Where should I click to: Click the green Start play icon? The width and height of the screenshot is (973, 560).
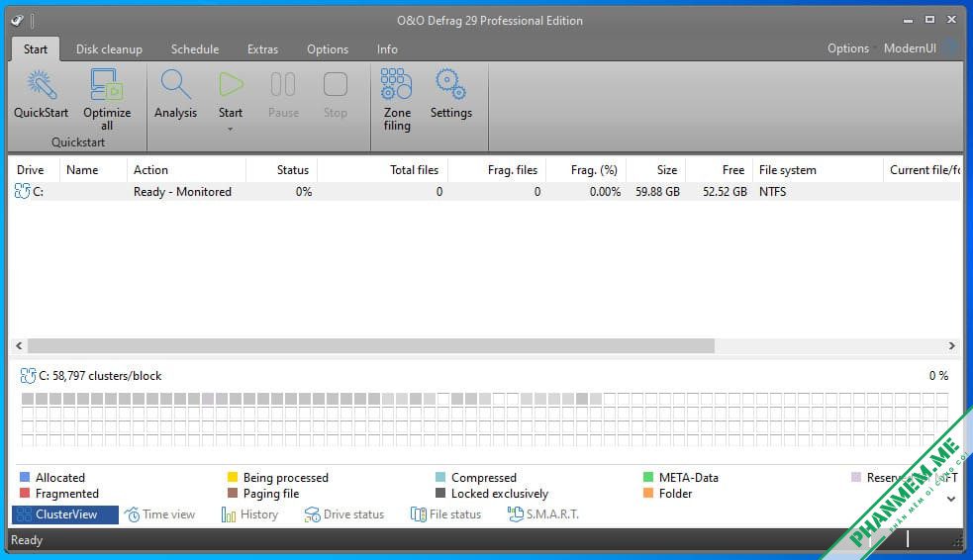coord(231,85)
